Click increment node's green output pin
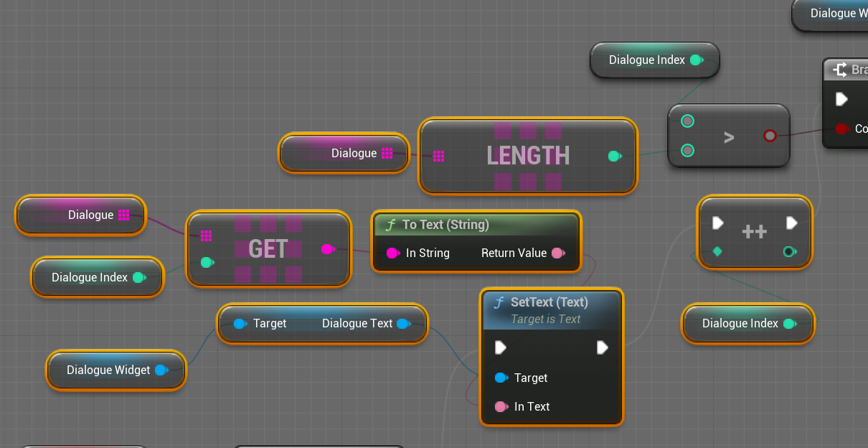The image size is (868, 448). tap(790, 251)
